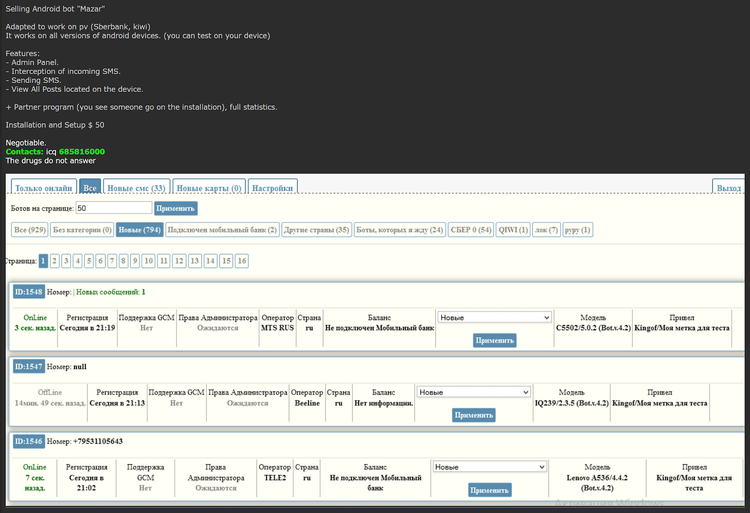Screen dimensions: 750x513
Task: Click Применить in the ID:1548 row
Action: pyautogui.click(x=495, y=340)
